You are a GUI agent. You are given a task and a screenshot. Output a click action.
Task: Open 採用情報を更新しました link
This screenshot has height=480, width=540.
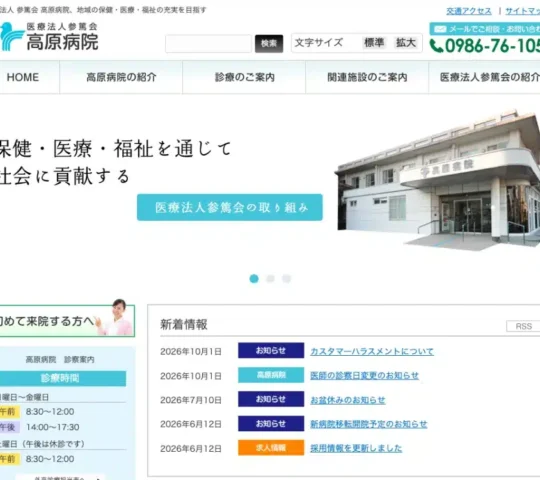coord(356,448)
